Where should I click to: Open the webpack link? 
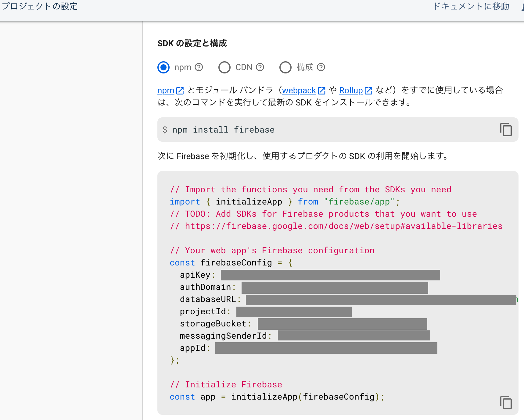299,90
